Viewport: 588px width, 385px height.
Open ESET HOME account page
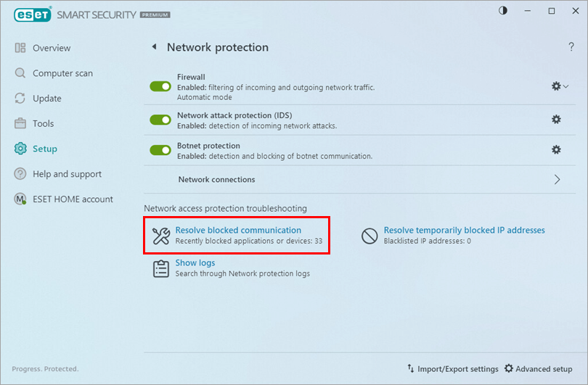(73, 199)
